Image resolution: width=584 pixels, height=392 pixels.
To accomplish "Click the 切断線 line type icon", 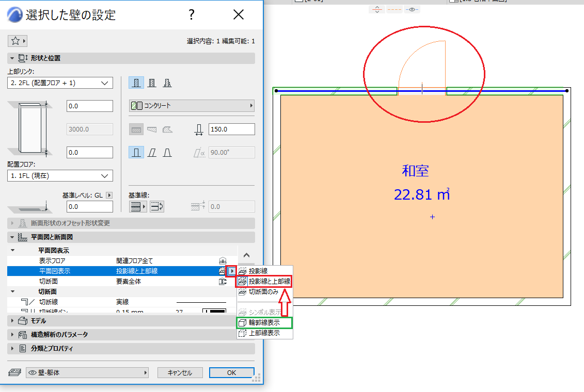I will [28, 302].
